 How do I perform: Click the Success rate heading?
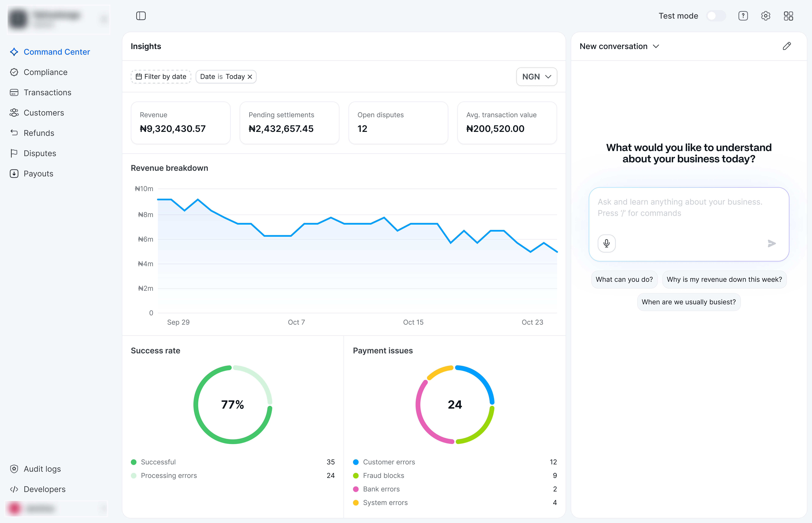tap(156, 351)
